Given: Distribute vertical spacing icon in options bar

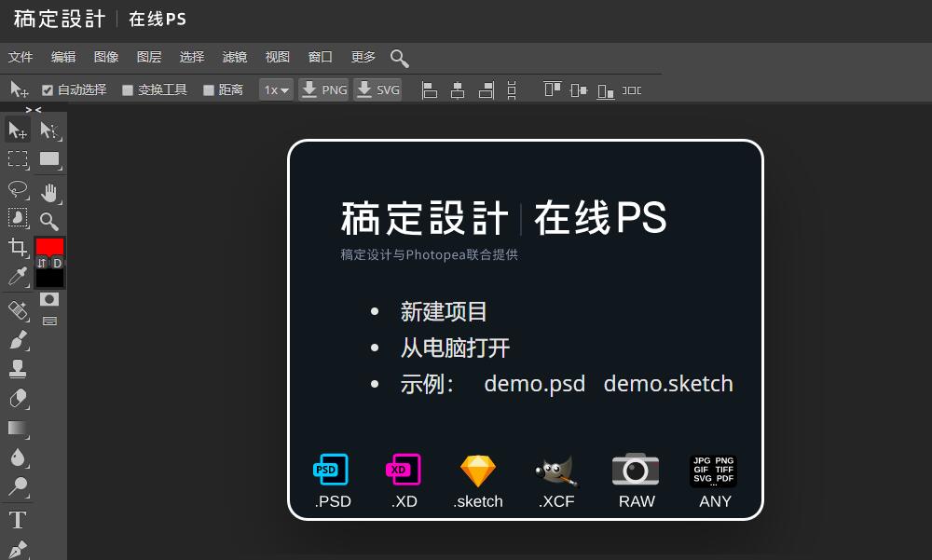Looking at the screenshot, I should [x=512, y=90].
